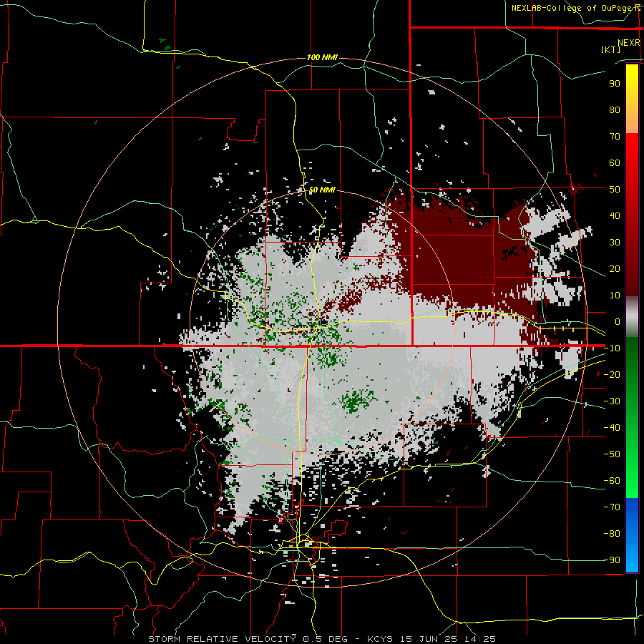Click the "STORM RELATIVE VELOCITY 0.5 DEG" footer text

(x=248, y=639)
